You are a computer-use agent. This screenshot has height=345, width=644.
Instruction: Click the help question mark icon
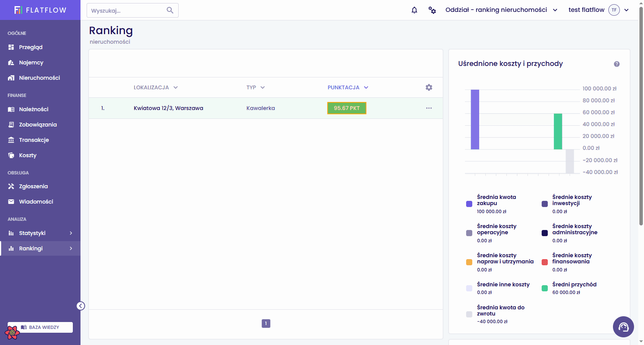coord(617,64)
